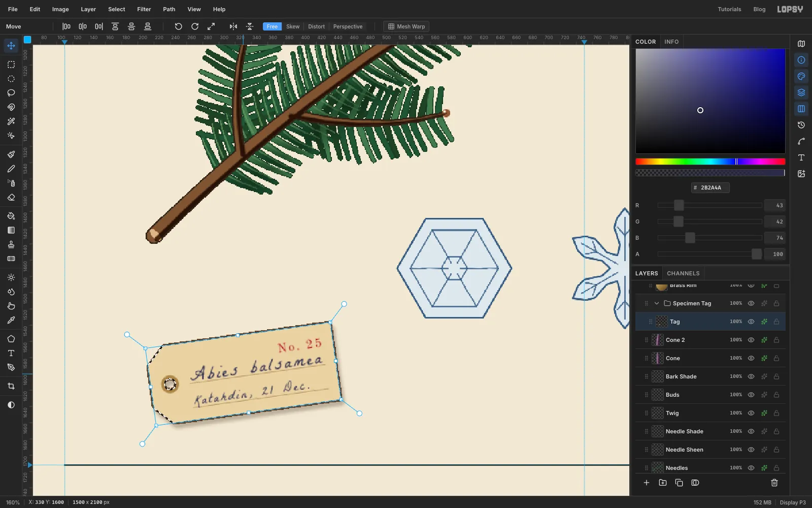Image resolution: width=812 pixels, height=508 pixels.
Task: Select the Eraser tool
Action: coord(11,197)
